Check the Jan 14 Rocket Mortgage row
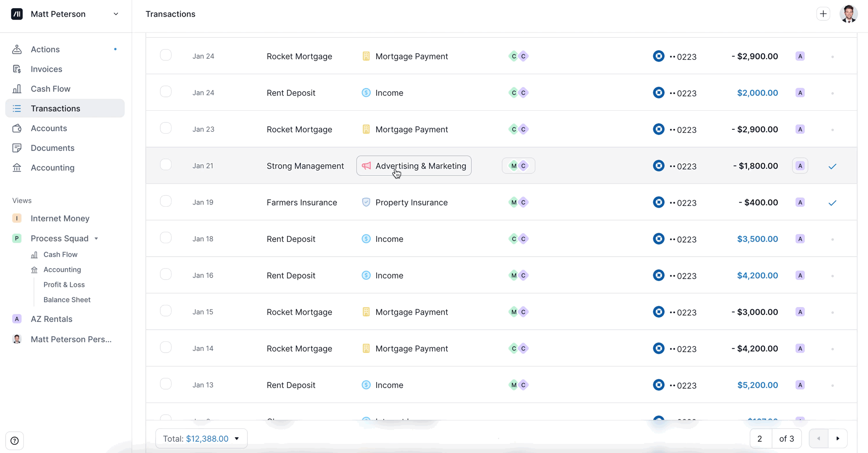Viewport: 868px width, 453px height. [165, 347]
